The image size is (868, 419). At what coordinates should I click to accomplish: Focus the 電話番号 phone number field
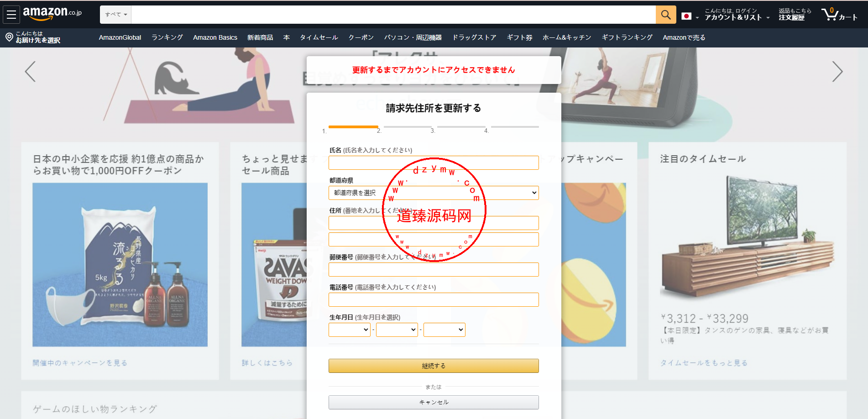click(x=434, y=299)
